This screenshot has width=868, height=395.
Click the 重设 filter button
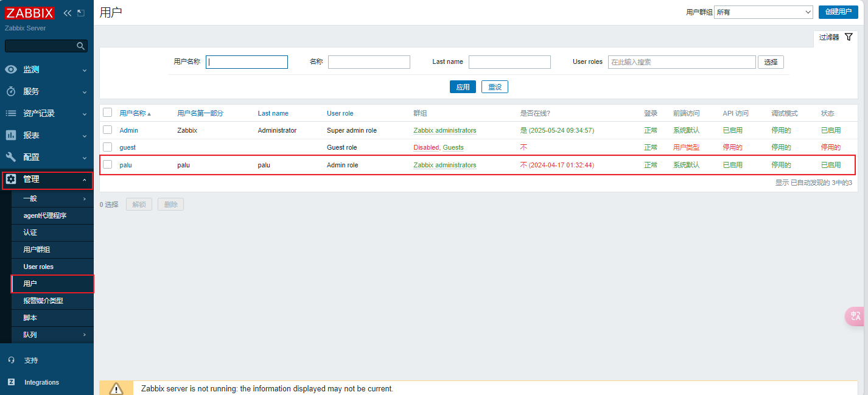[x=495, y=87]
